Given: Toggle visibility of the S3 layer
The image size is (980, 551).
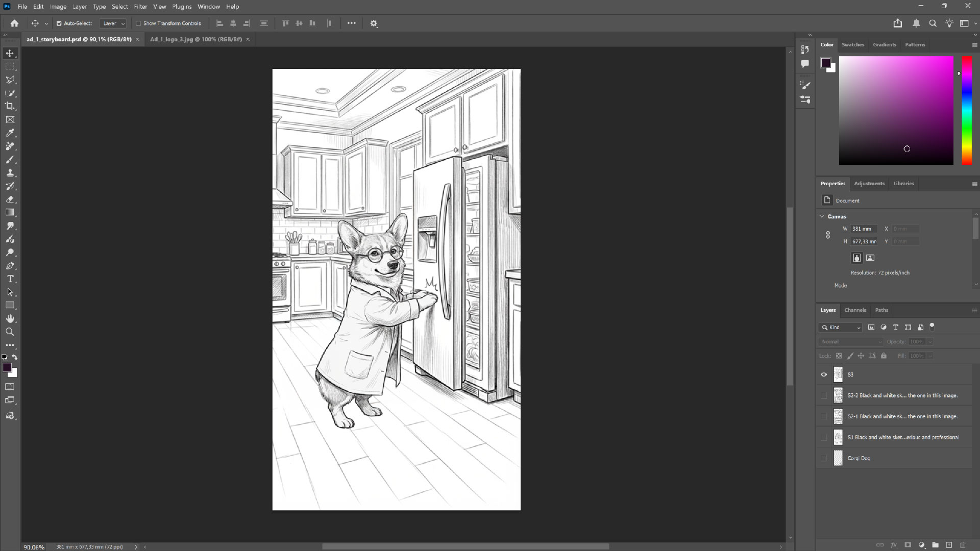Looking at the screenshot, I should [x=823, y=374].
